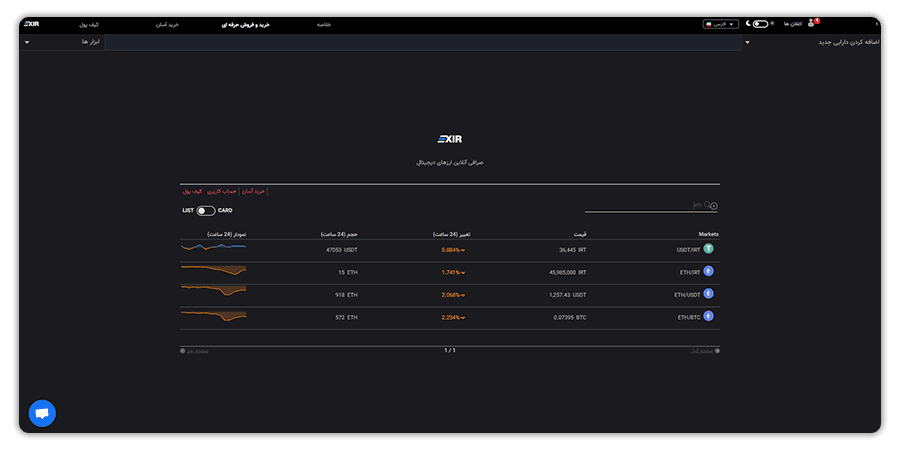
Task: Click the price 0.07395 BTC
Action: [570, 317]
